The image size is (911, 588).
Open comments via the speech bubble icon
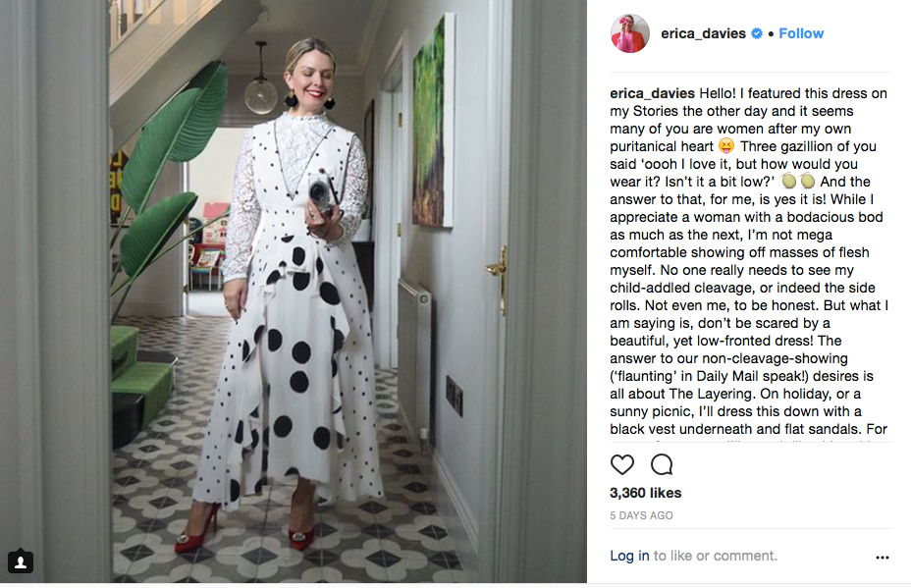[662, 465]
